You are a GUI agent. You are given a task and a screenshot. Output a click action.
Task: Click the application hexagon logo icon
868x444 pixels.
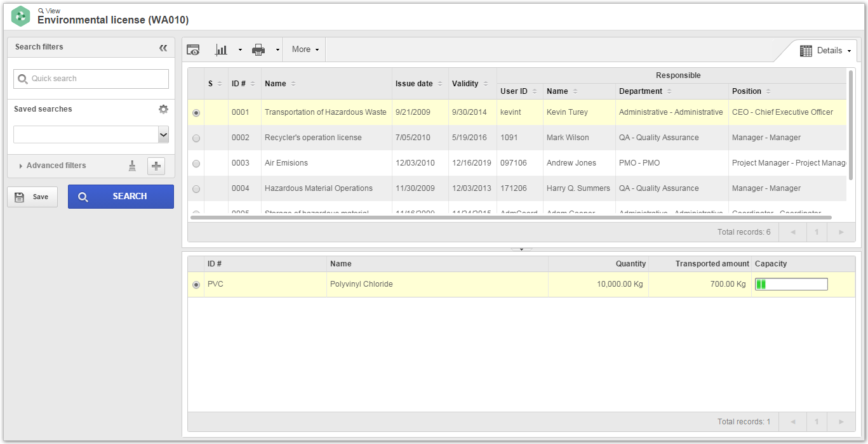coord(21,16)
